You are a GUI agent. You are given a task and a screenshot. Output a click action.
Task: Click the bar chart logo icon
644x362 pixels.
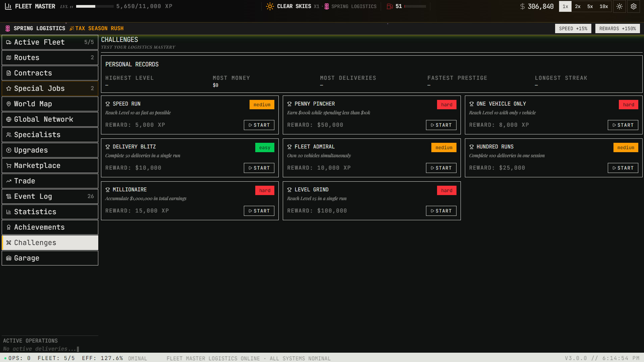8,6
